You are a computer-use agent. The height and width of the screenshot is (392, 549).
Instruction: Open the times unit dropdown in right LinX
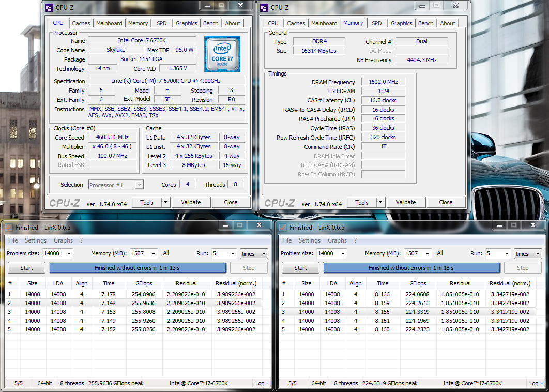(528, 253)
